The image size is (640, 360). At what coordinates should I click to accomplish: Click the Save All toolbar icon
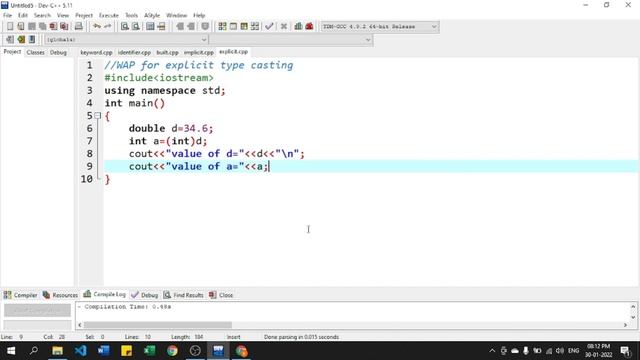(42, 27)
